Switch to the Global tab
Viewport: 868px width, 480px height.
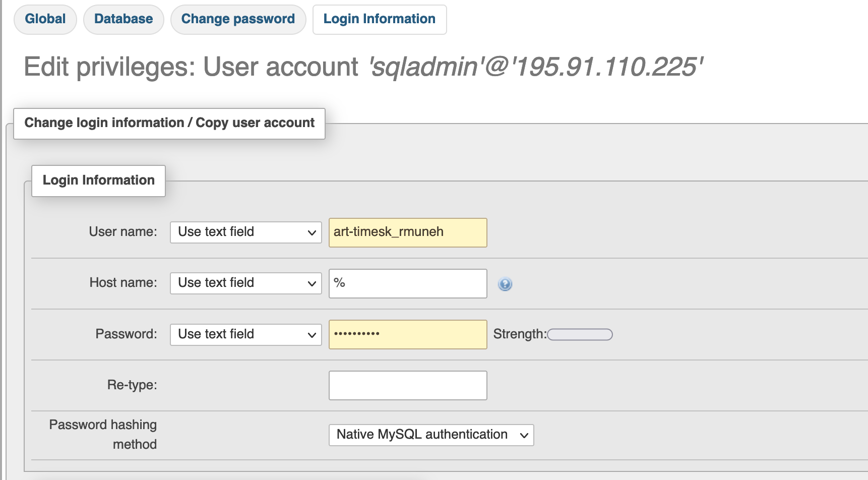tap(45, 19)
